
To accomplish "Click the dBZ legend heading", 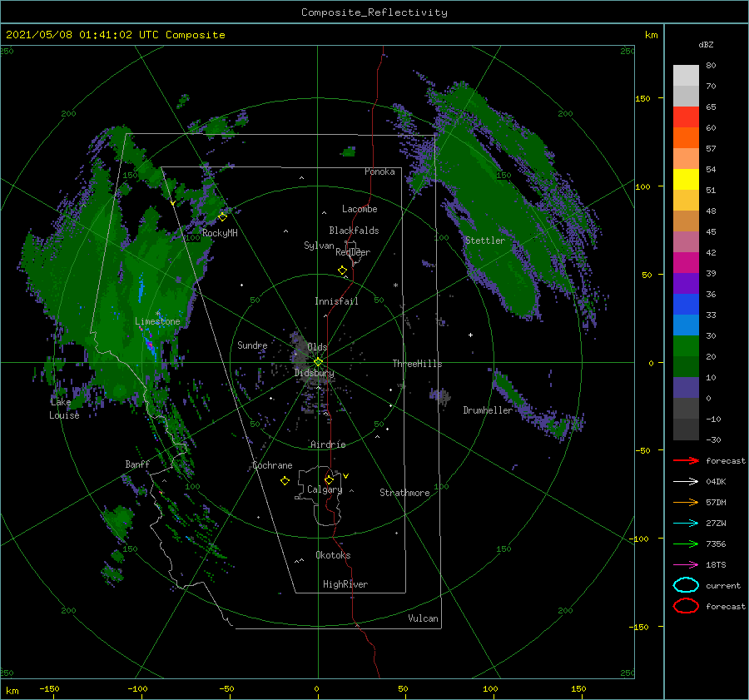I will 706,44.
